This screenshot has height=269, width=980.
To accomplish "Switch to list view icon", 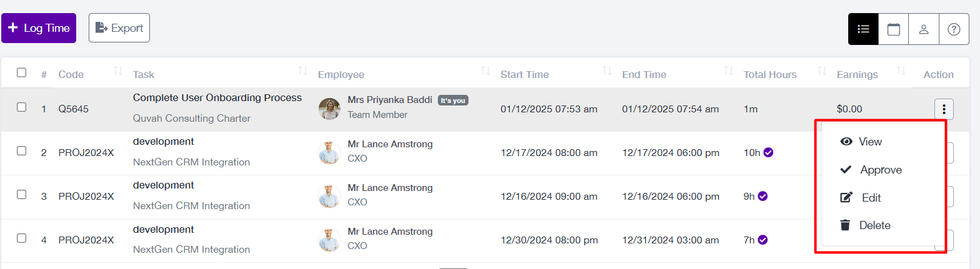I will (x=863, y=29).
